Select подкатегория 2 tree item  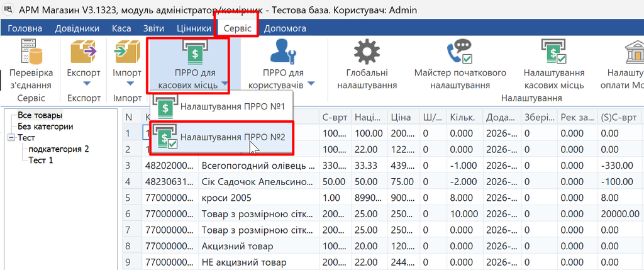click(58, 149)
